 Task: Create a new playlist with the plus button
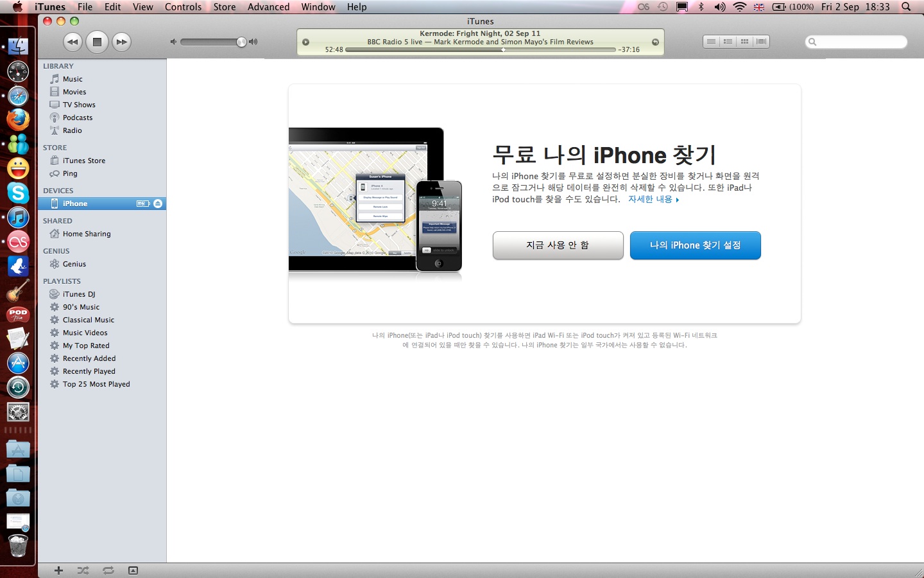click(x=58, y=570)
